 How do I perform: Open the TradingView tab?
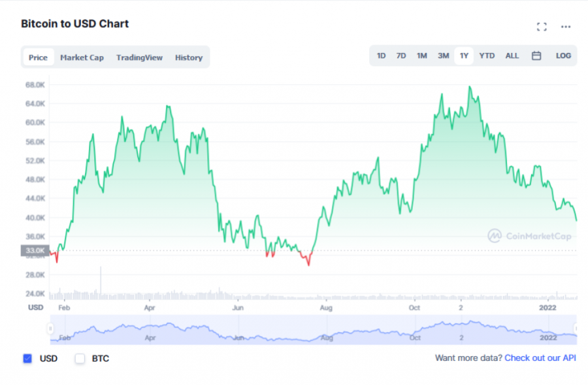(x=139, y=58)
